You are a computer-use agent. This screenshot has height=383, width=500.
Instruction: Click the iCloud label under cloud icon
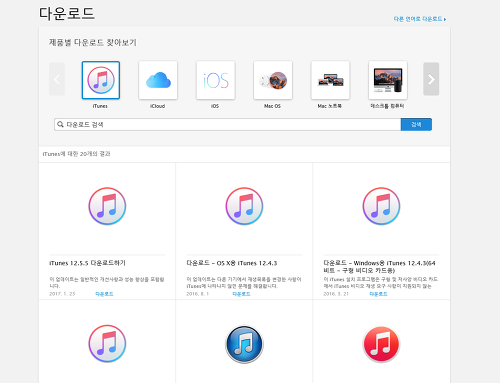[157, 106]
